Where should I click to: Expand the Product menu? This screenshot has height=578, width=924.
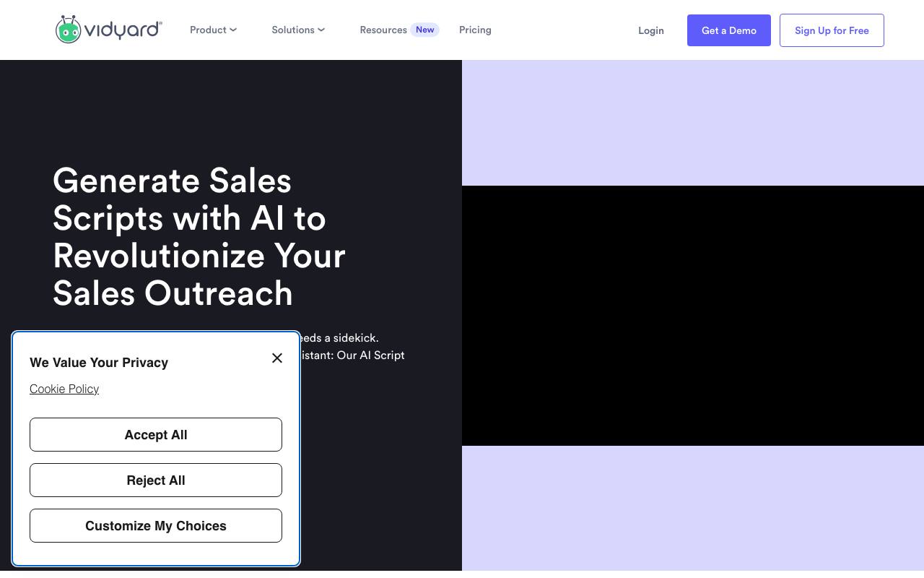[213, 30]
